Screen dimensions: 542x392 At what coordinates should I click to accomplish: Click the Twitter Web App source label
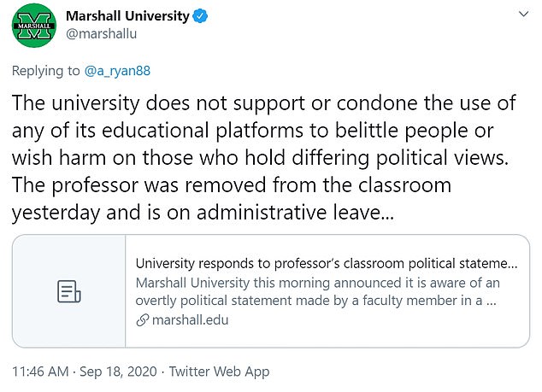[x=219, y=372]
